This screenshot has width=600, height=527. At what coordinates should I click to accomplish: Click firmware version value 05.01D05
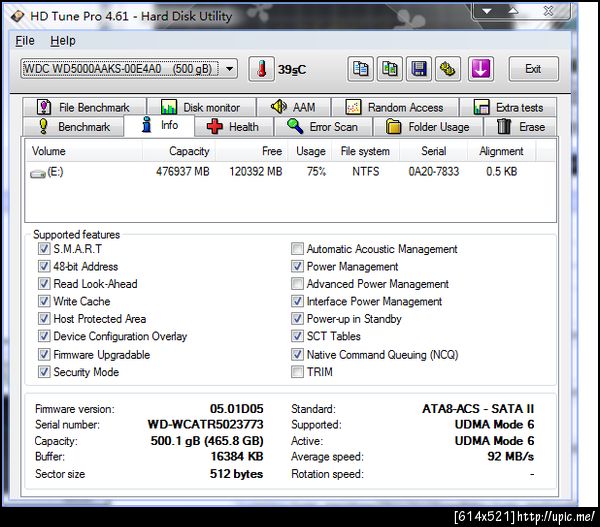(x=236, y=409)
